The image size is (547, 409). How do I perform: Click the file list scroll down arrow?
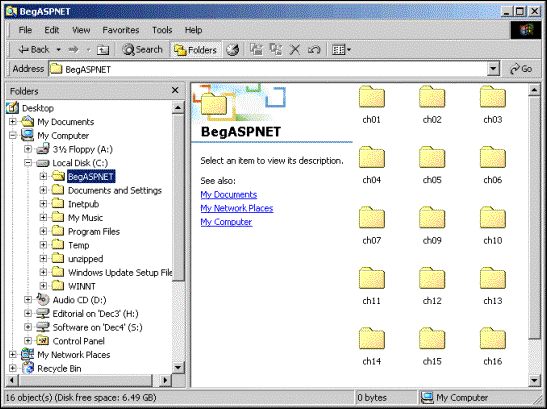[x=534, y=380]
